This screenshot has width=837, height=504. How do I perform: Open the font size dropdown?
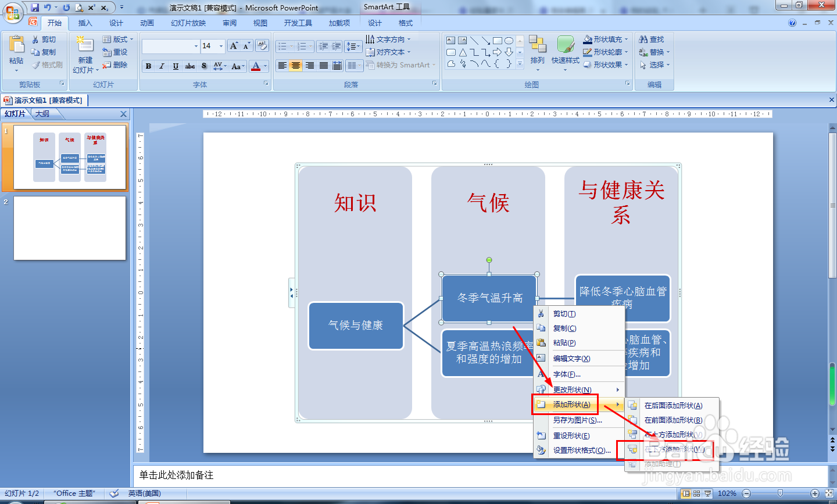(x=221, y=46)
